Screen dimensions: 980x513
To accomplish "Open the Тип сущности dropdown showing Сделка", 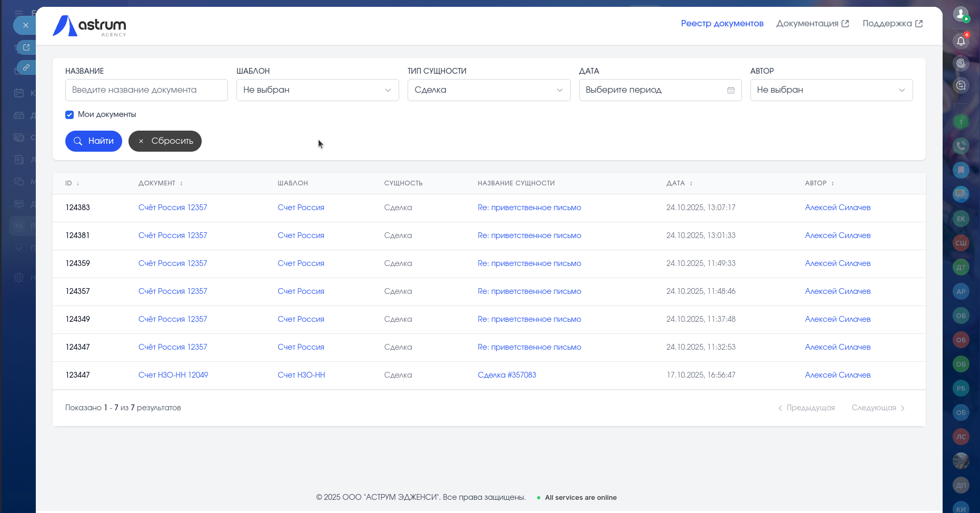I will tap(488, 90).
